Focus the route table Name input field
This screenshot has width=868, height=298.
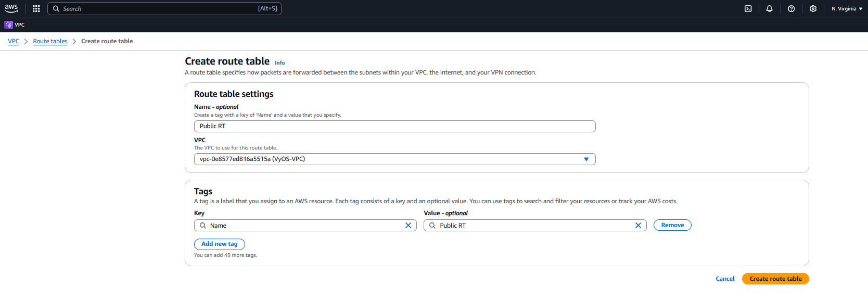pos(394,127)
